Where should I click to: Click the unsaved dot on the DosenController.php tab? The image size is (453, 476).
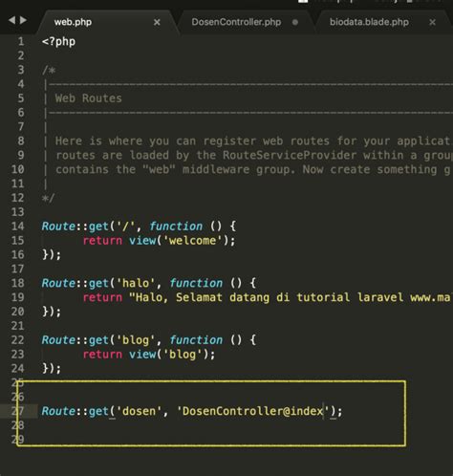click(295, 22)
